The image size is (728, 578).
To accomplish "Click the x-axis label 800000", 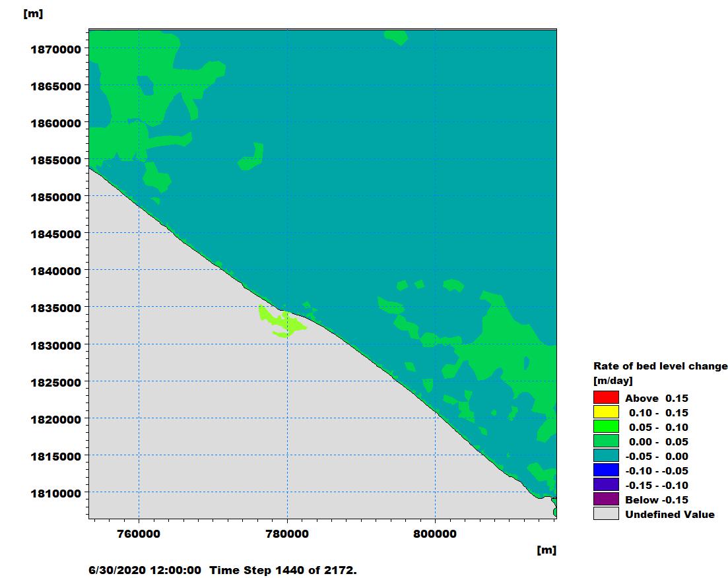I will click(435, 534).
